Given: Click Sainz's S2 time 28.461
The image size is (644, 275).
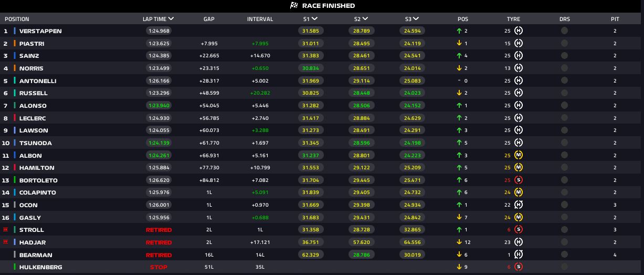Looking at the screenshot, I should tap(362, 56).
